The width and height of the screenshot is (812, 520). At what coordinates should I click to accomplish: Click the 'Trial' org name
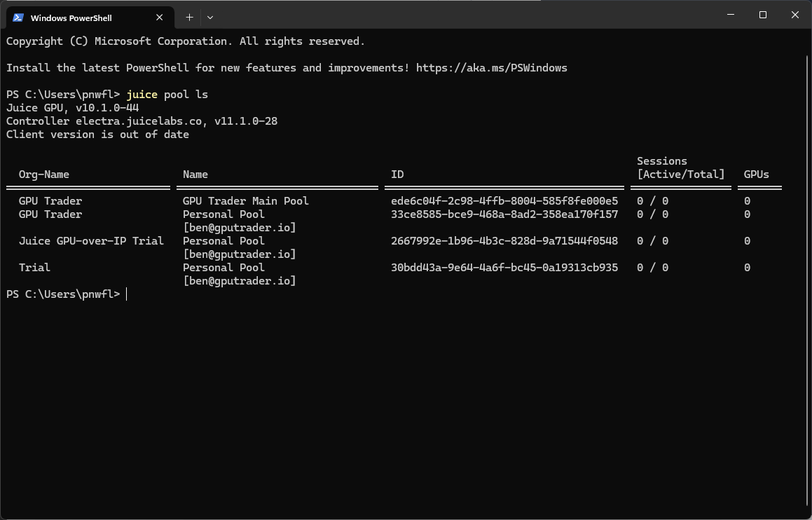[34, 268]
